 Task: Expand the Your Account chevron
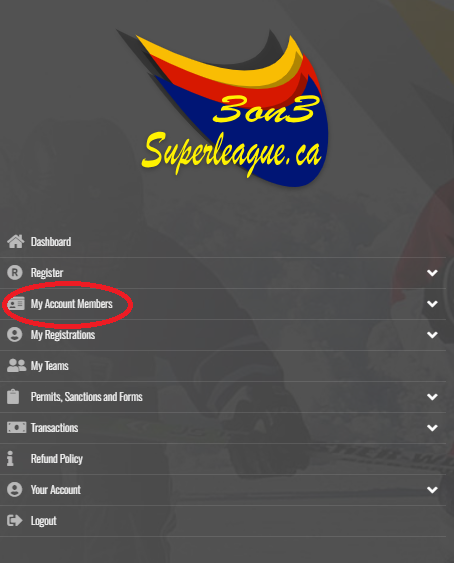click(432, 490)
